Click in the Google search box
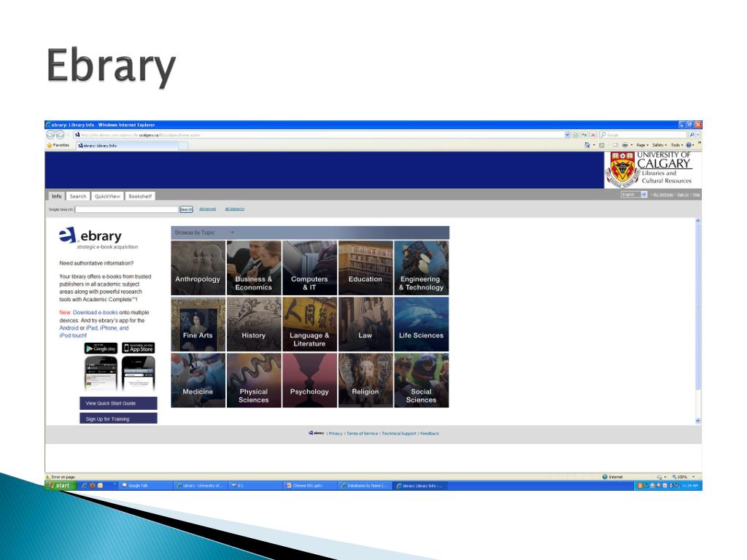747x560 pixels. click(643, 135)
